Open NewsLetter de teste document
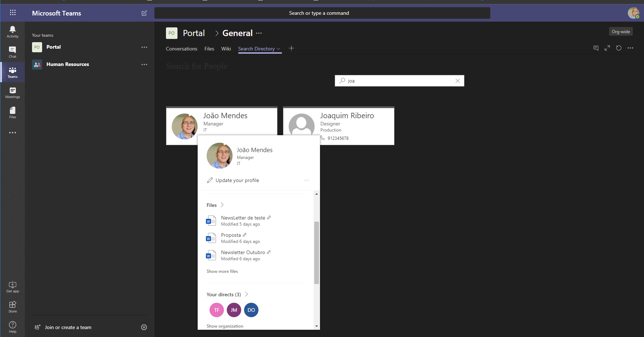The height and width of the screenshot is (337, 644). click(243, 218)
